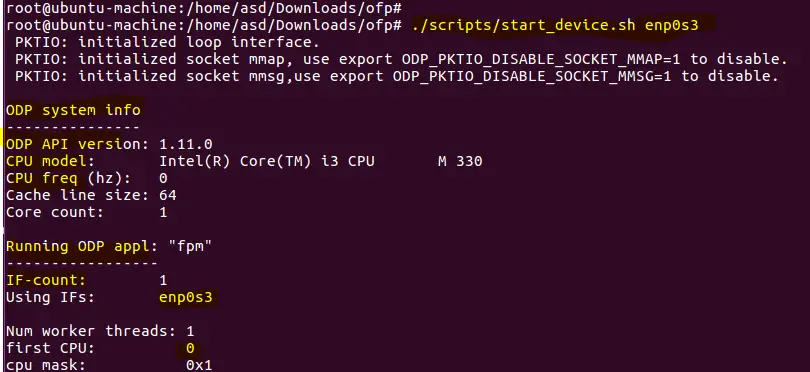Click the 'Running ODP appl' heading
The height and width of the screenshot is (372, 810).
coord(77,246)
